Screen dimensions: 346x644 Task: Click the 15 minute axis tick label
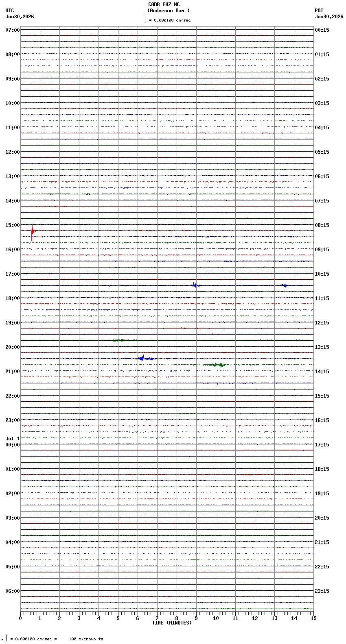pyautogui.click(x=313, y=618)
